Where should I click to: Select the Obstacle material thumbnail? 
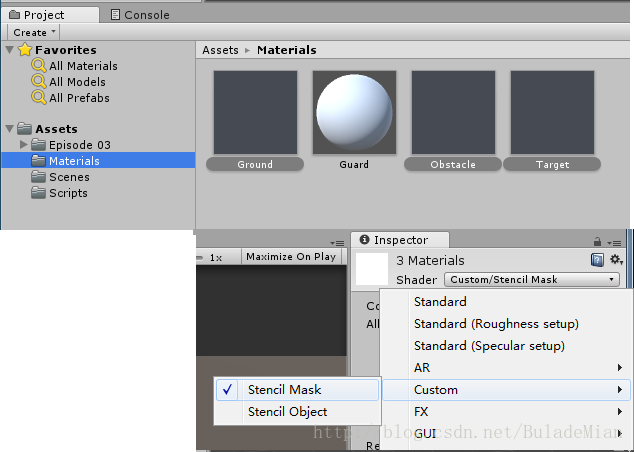click(x=453, y=113)
